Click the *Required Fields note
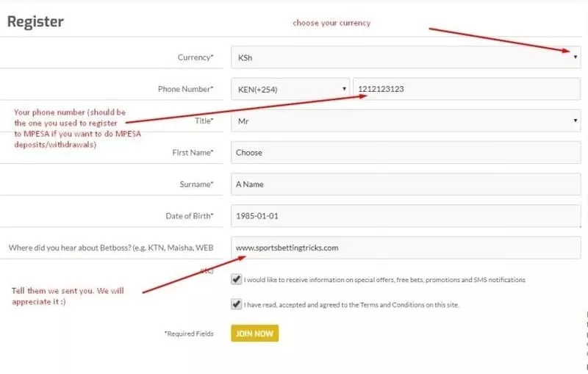Image resolution: width=588 pixels, height=374 pixels. point(189,334)
